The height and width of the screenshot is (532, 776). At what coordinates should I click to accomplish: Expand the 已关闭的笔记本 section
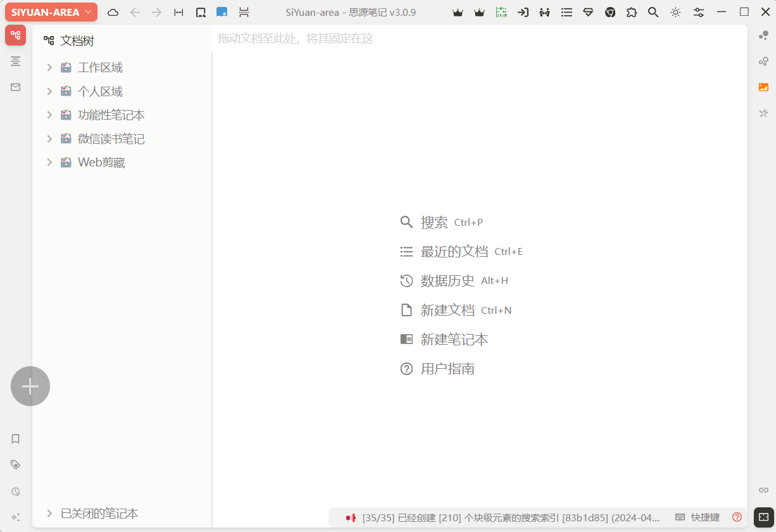pos(49,513)
